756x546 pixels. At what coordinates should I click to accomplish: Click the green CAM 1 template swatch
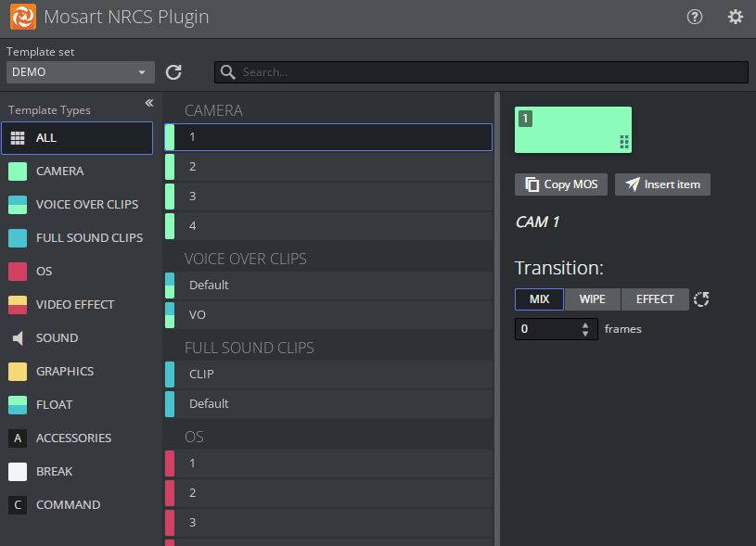tap(570, 129)
